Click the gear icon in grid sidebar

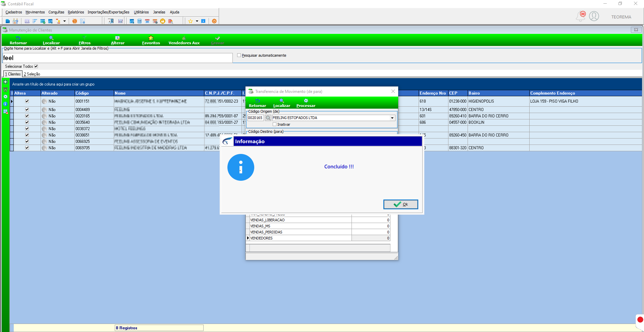pos(5,97)
